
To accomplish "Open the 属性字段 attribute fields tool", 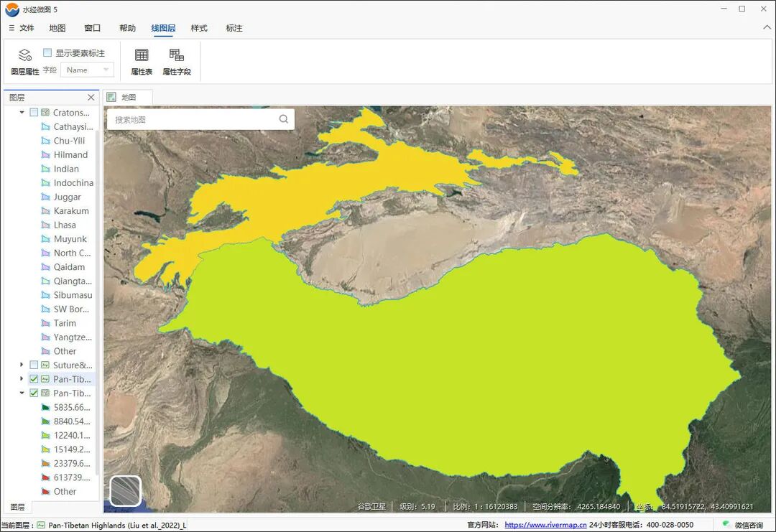I will pyautogui.click(x=177, y=61).
